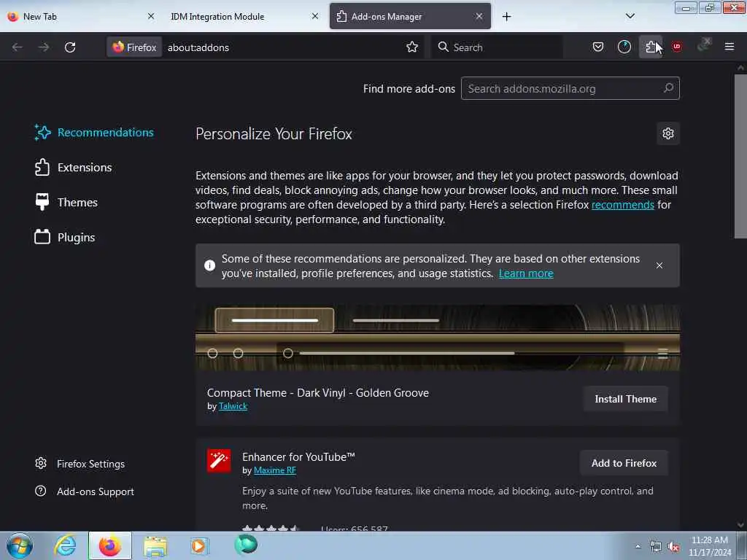Click the forward navigation arrow

click(x=43, y=47)
